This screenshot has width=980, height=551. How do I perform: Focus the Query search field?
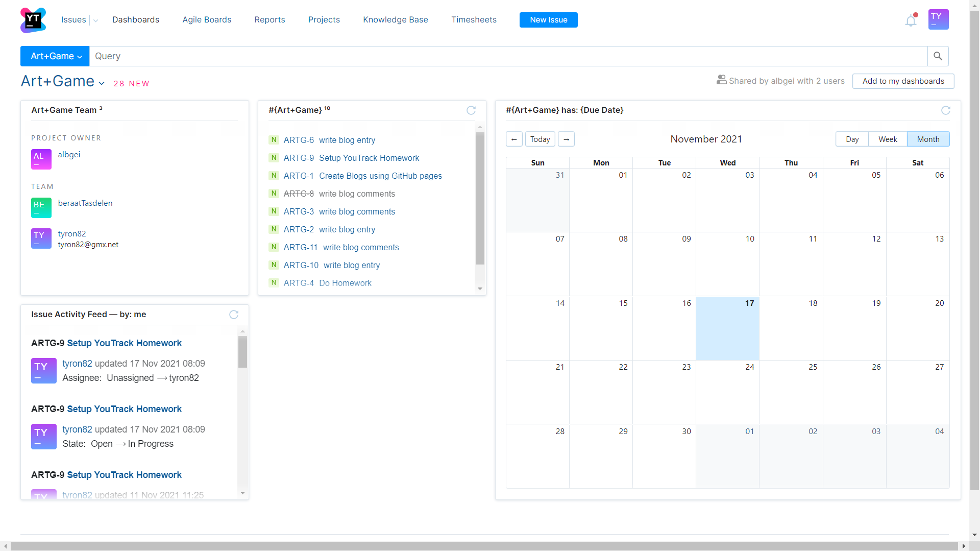click(508, 56)
